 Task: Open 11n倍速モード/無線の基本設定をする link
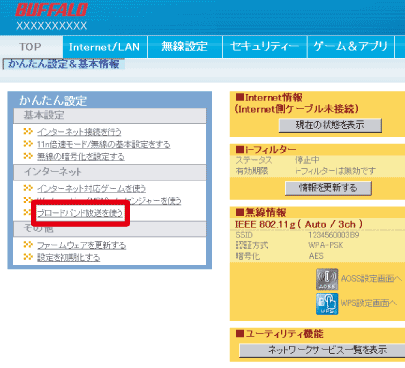point(104,144)
